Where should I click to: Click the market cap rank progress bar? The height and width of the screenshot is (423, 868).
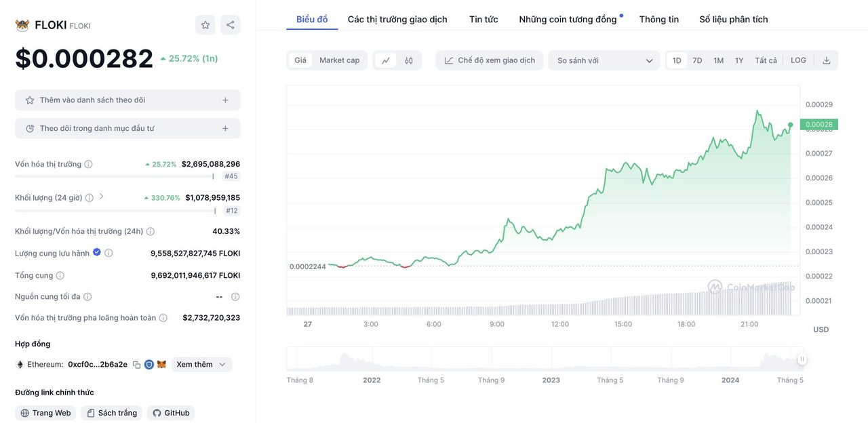[x=115, y=176]
